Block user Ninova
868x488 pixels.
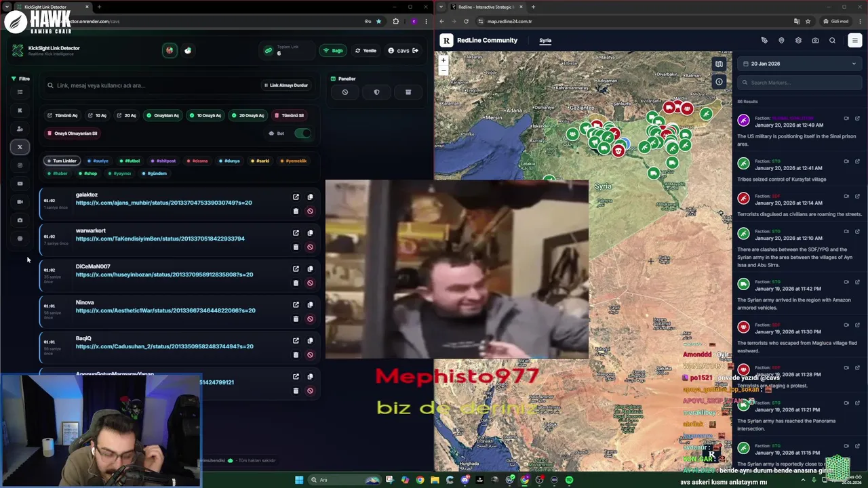pos(310,319)
